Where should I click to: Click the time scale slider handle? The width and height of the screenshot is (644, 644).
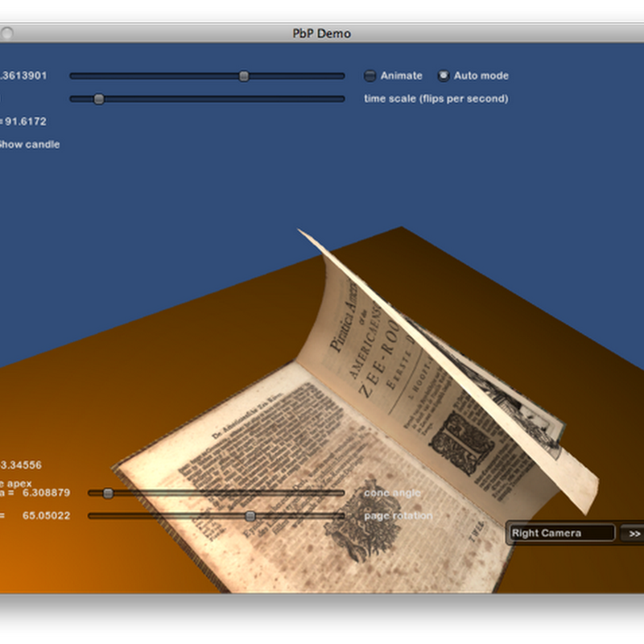coord(98,99)
